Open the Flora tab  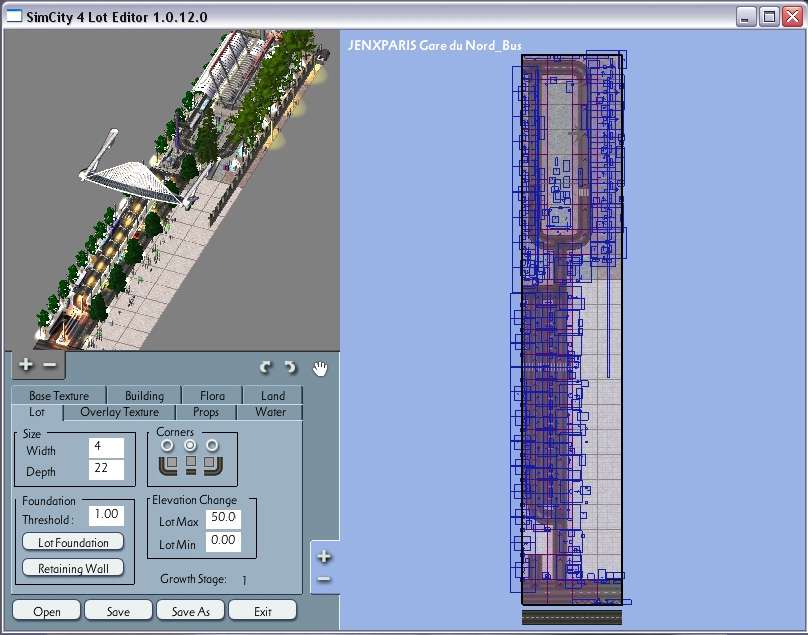click(212, 395)
